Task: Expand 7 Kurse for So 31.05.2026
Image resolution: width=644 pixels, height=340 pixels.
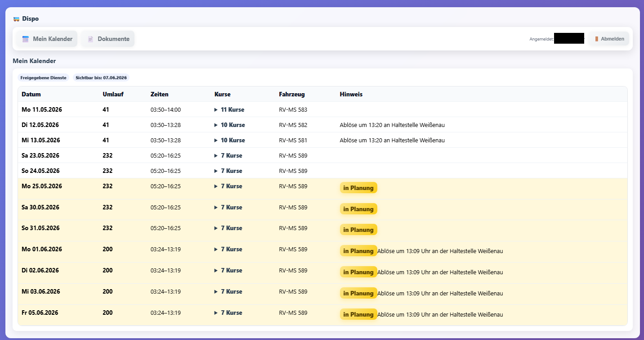Action: pos(228,228)
